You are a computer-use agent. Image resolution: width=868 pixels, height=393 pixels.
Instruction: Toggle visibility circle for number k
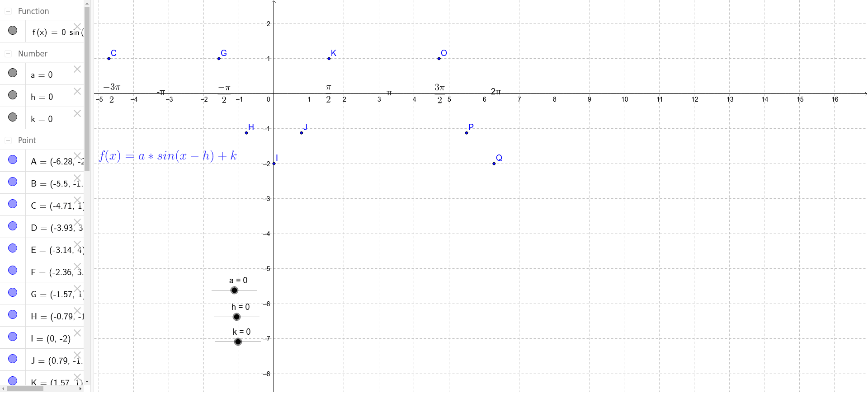coord(13,117)
